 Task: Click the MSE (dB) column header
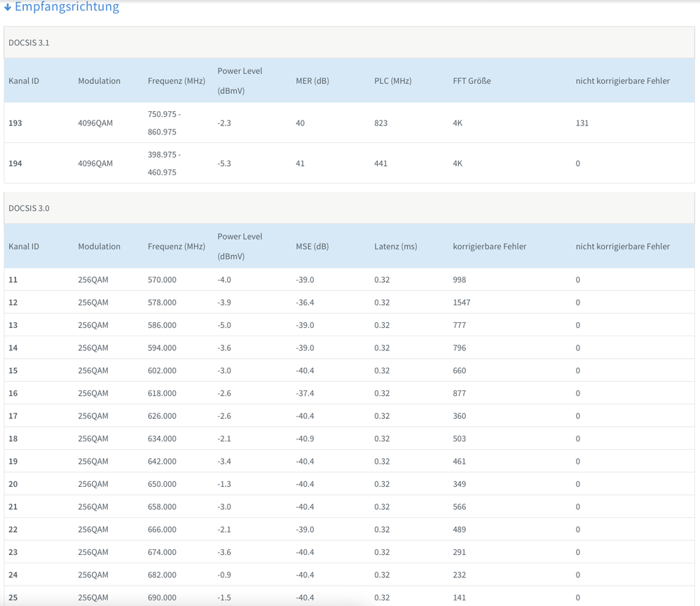click(x=312, y=246)
